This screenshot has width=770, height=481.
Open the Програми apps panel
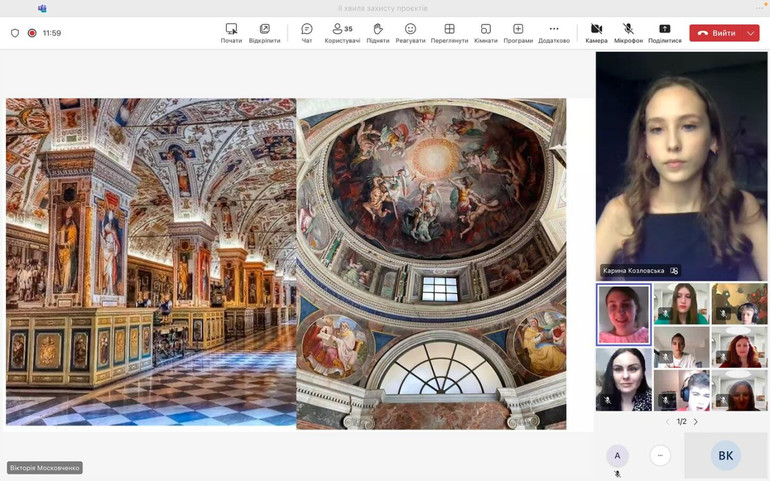[518, 33]
